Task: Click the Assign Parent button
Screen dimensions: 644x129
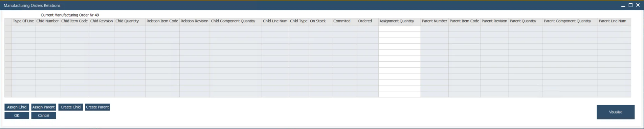Action: (43, 107)
